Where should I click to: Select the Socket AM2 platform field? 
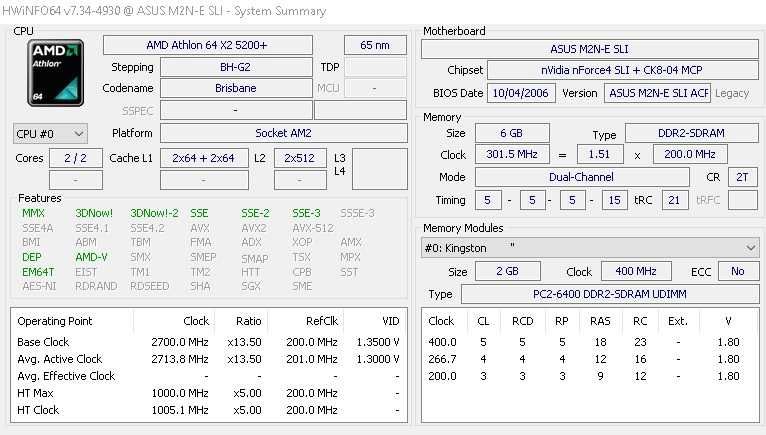(284, 133)
